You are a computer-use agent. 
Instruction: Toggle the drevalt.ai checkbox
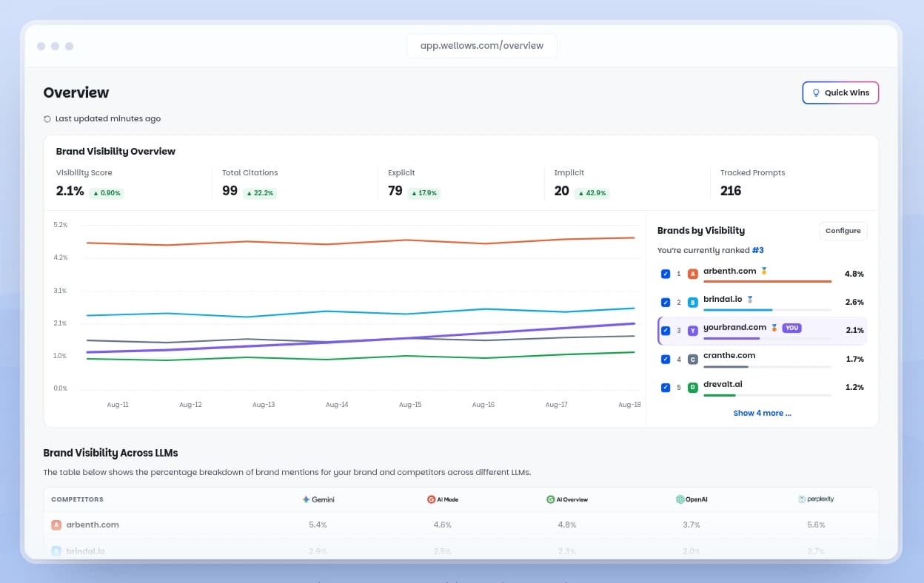pos(665,387)
